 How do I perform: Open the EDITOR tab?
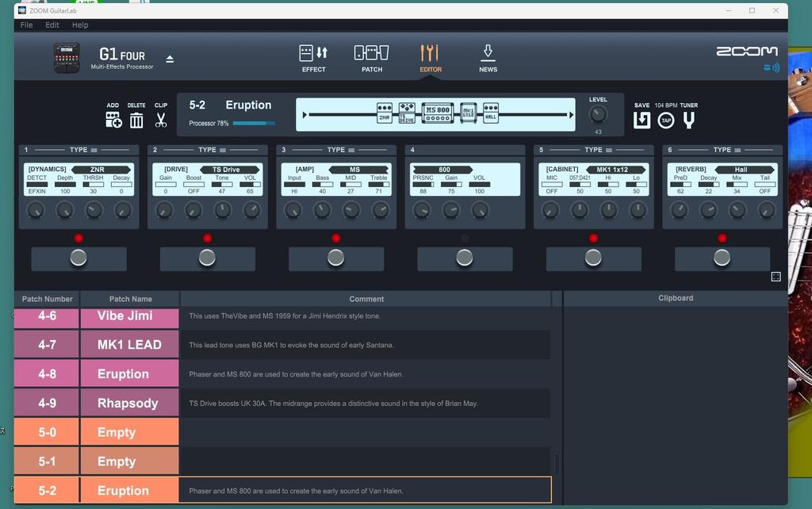[x=431, y=58]
